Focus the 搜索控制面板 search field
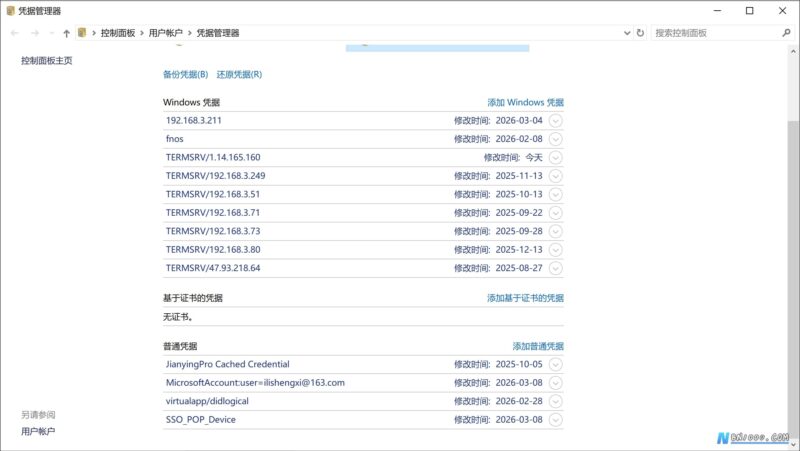The width and height of the screenshot is (800, 451). click(x=714, y=33)
